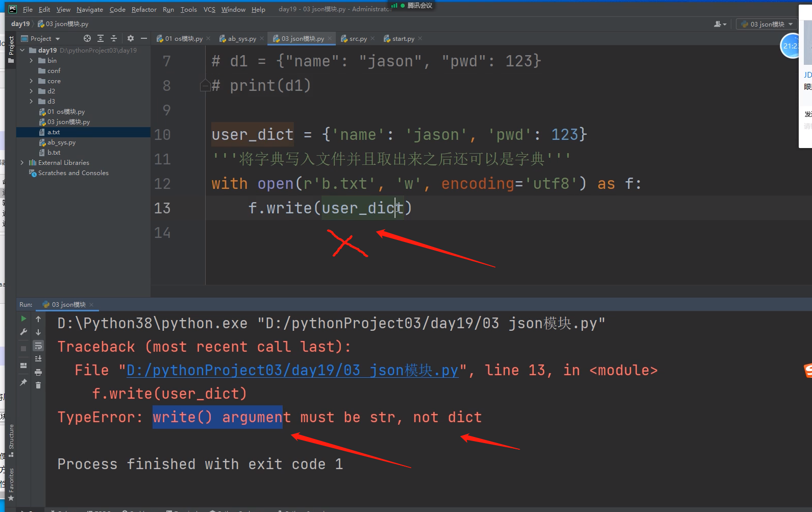Go up the stack trace

(x=38, y=319)
